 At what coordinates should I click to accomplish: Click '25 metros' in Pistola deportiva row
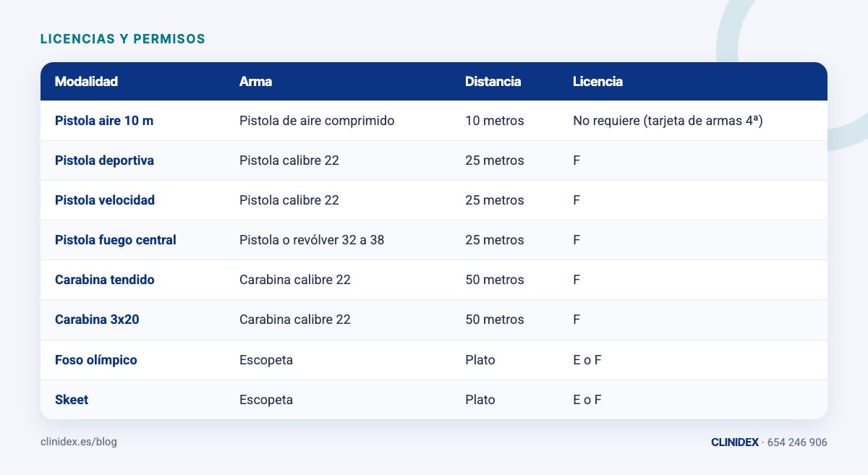point(494,161)
